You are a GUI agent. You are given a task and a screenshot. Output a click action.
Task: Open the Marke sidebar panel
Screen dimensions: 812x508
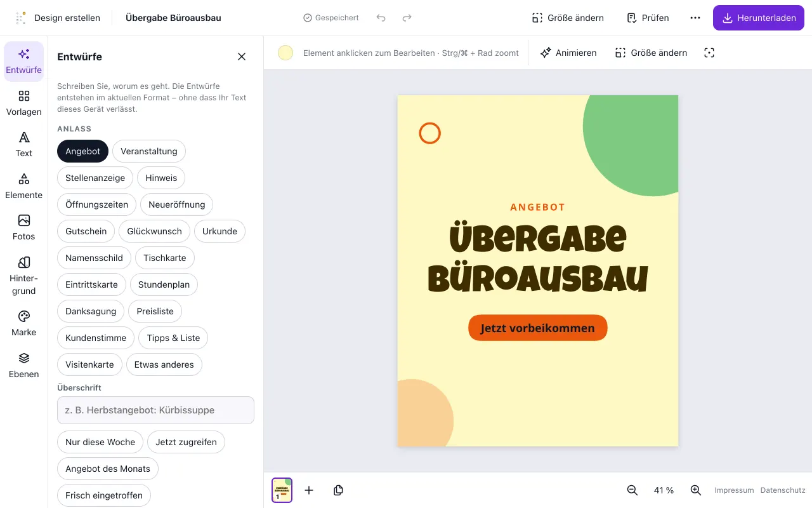(x=24, y=323)
